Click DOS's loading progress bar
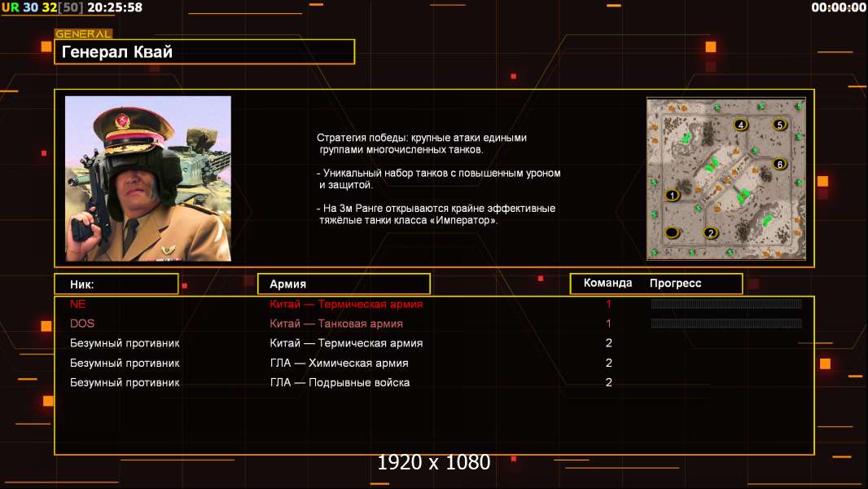This screenshot has height=489, width=868. [726, 324]
